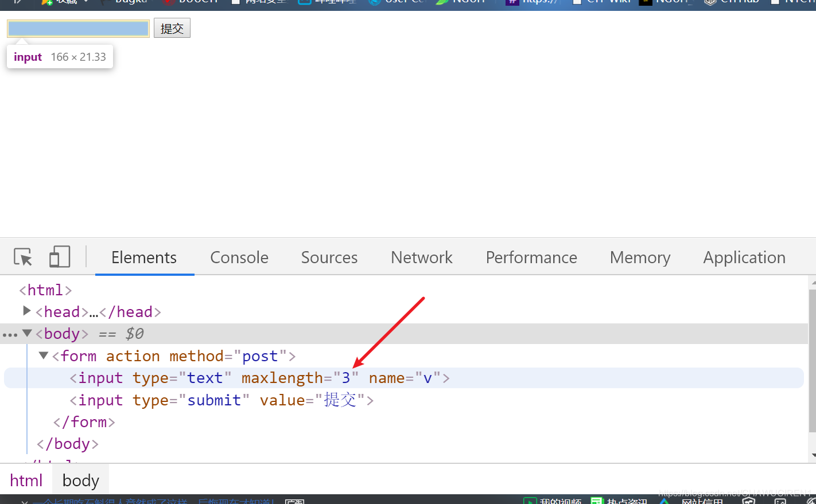The height and width of the screenshot is (504, 816).
Task: Collapse the form node triangle
Action: 43,355
